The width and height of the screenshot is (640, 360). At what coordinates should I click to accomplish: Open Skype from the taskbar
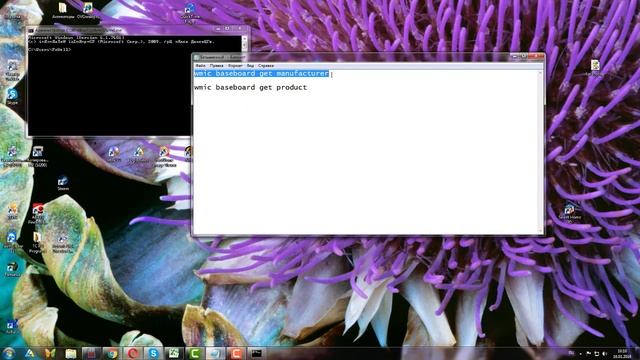pyautogui.click(x=153, y=353)
